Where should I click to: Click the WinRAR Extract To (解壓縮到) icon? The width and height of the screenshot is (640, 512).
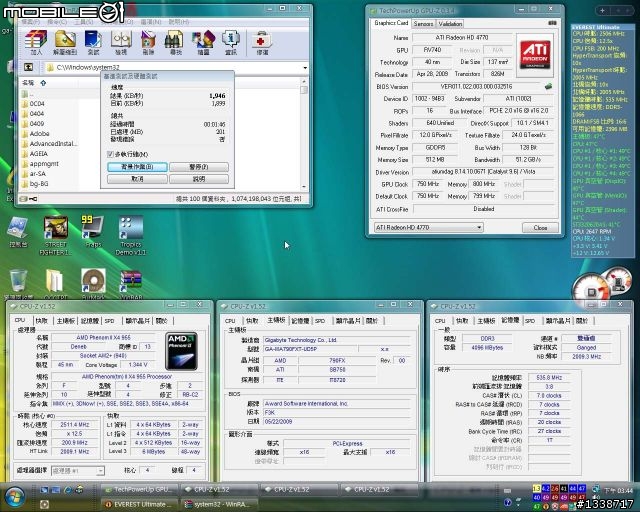pos(65,40)
